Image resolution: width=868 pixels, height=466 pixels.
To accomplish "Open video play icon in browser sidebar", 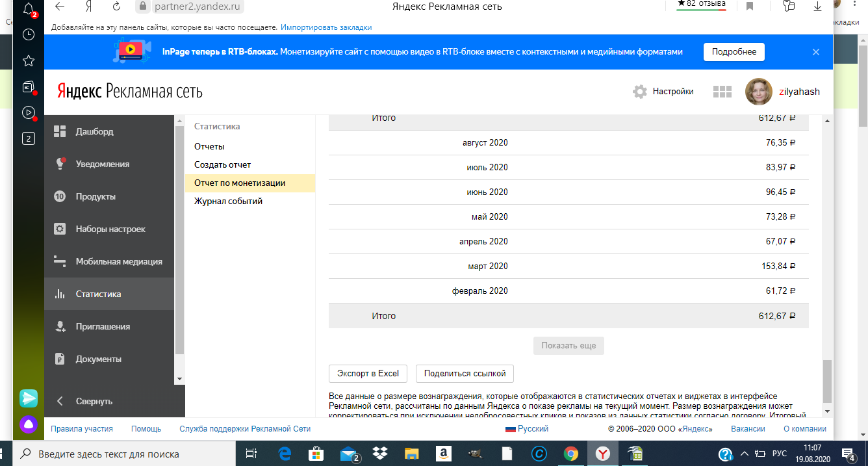I will (x=29, y=112).
